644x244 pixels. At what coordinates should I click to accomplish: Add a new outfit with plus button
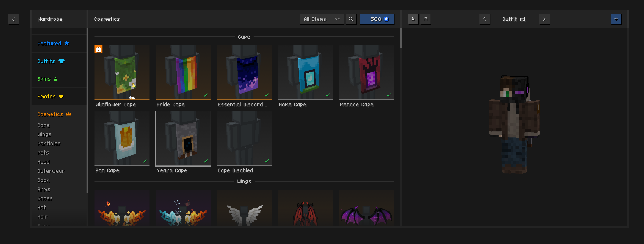click(616, 19)
